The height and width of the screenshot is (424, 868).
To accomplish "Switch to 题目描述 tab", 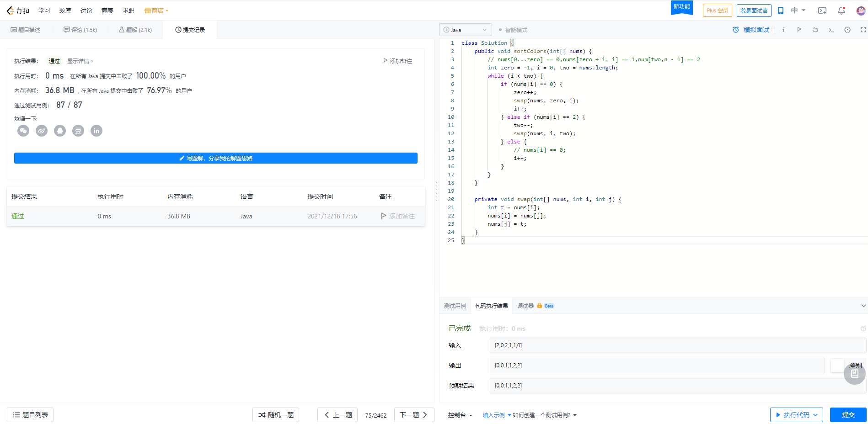I will coord(26,30).
